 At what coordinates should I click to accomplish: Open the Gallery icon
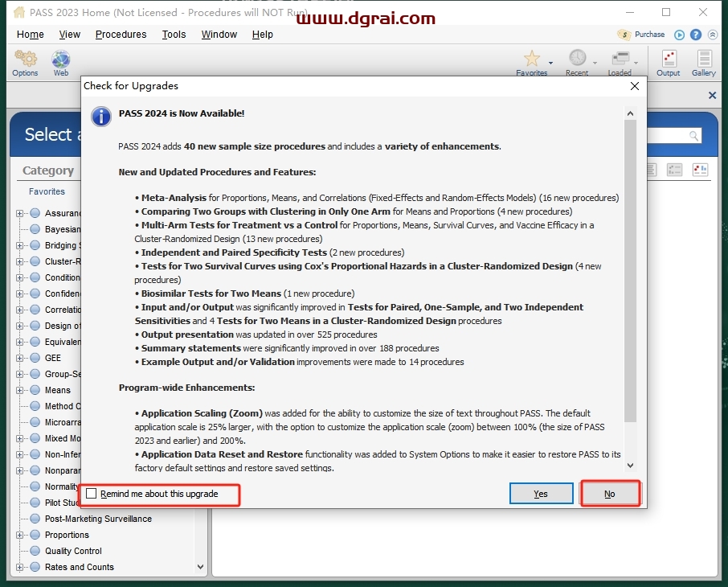(704, 59)
